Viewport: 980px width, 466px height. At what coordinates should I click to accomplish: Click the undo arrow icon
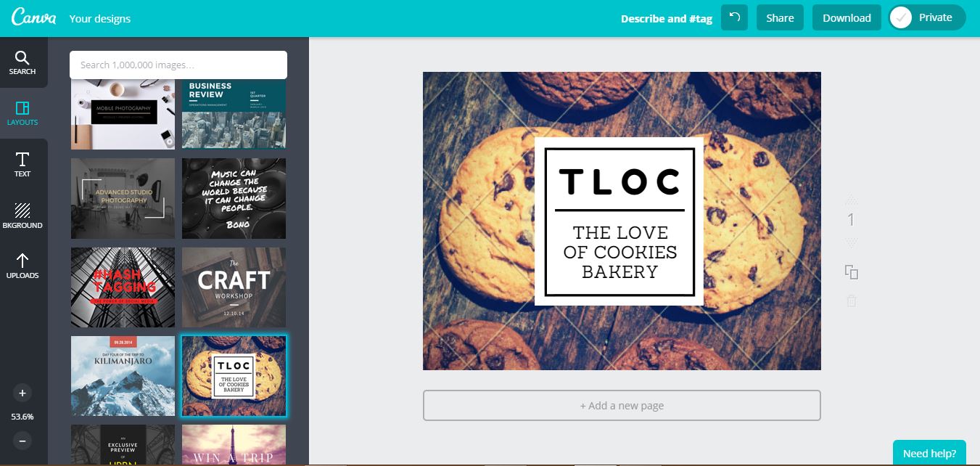pos(734,18)
